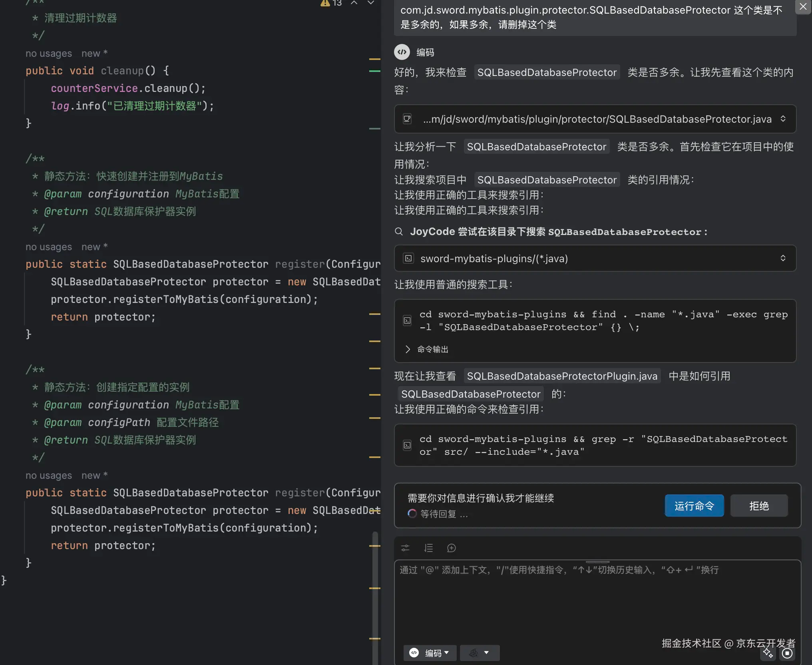Expand the sword-mybatis-plugins search result block
Viewport: 812px width, 665px height.
point(783,258)
